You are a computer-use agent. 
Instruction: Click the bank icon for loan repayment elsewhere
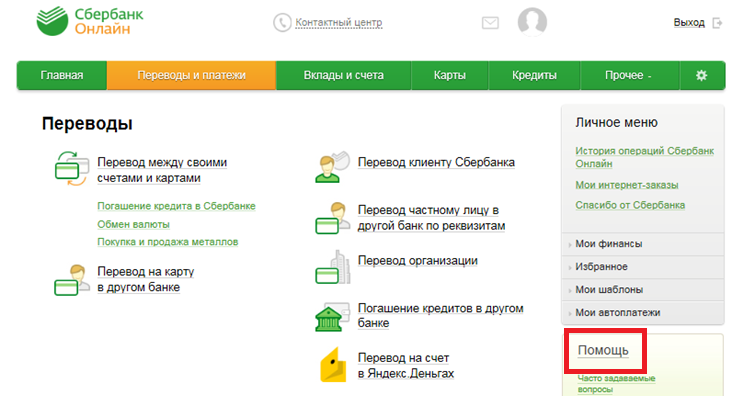click(332, 317)
